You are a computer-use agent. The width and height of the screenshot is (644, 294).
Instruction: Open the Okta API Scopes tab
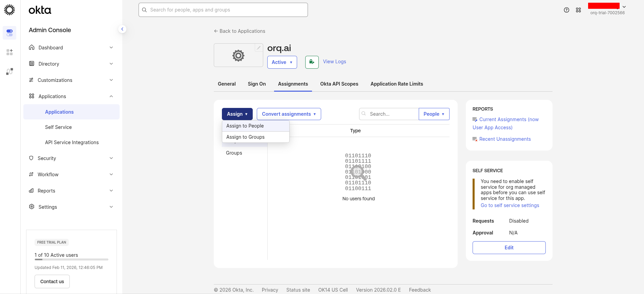[339, 84]
